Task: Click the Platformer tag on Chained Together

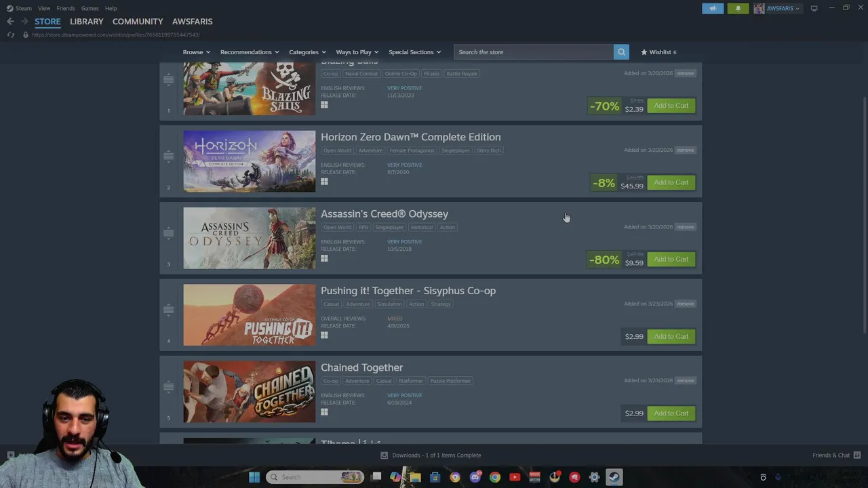Action: point(410,381)
